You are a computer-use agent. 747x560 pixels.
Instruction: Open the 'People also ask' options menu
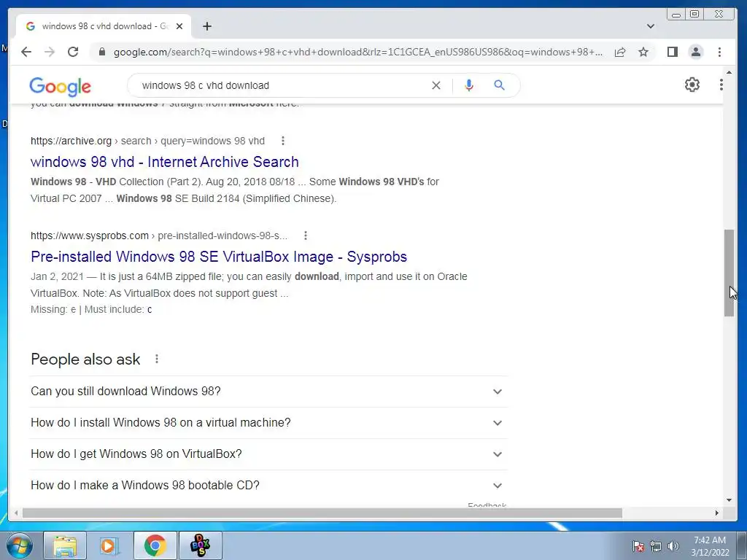click(x=157, y=359)
